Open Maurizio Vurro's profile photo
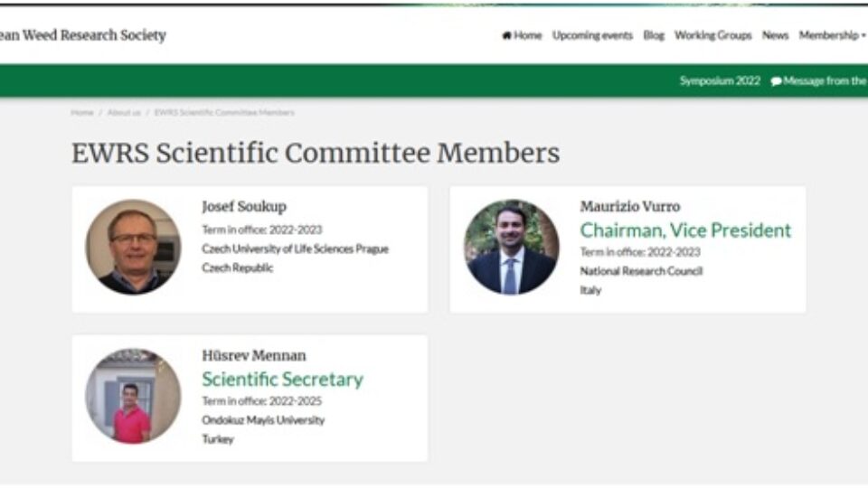 (511, 247)
